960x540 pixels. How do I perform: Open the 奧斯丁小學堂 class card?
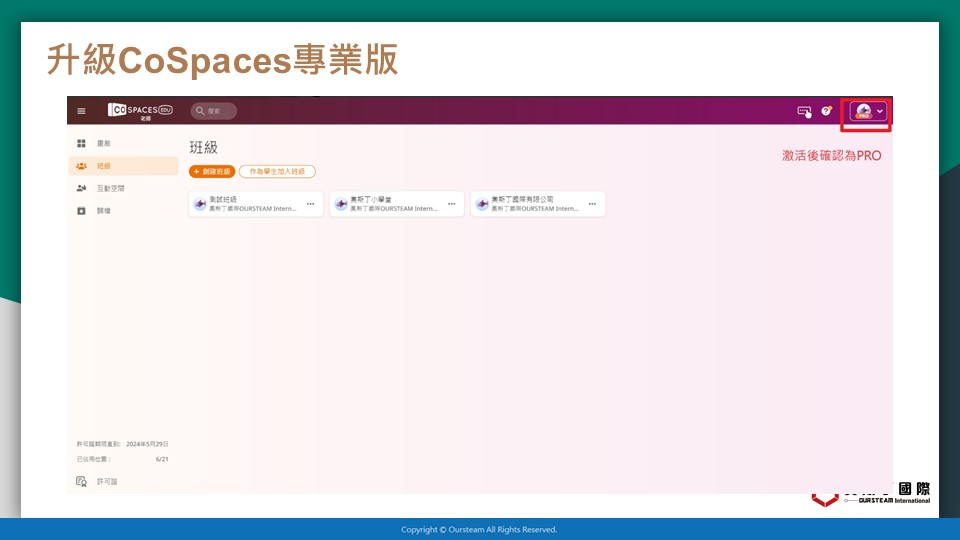tap(397, 204)
